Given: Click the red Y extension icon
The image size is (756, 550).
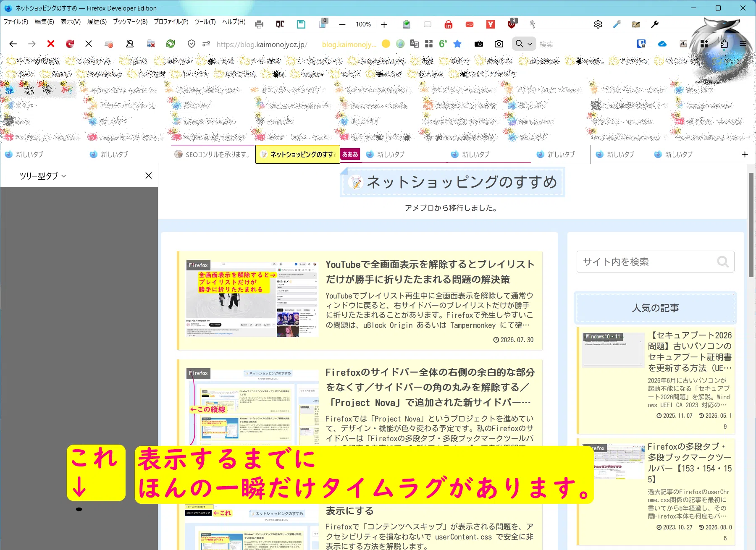Looking at the screenshot, I should click(491, 24).
